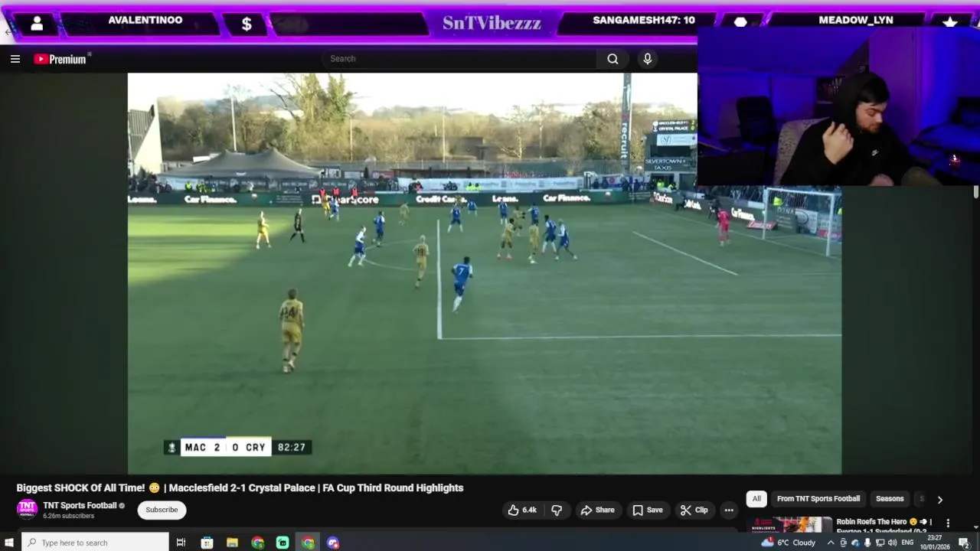This screenshot has width=980, height=551.
Task: Click the YouTube search field
Action: (459, 58)
